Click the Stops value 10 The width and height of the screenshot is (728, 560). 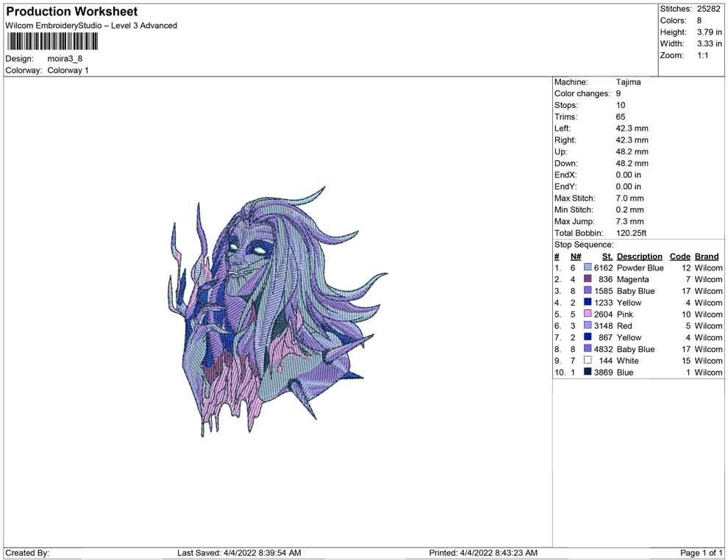pyautogui.click(x=621, y=105)
